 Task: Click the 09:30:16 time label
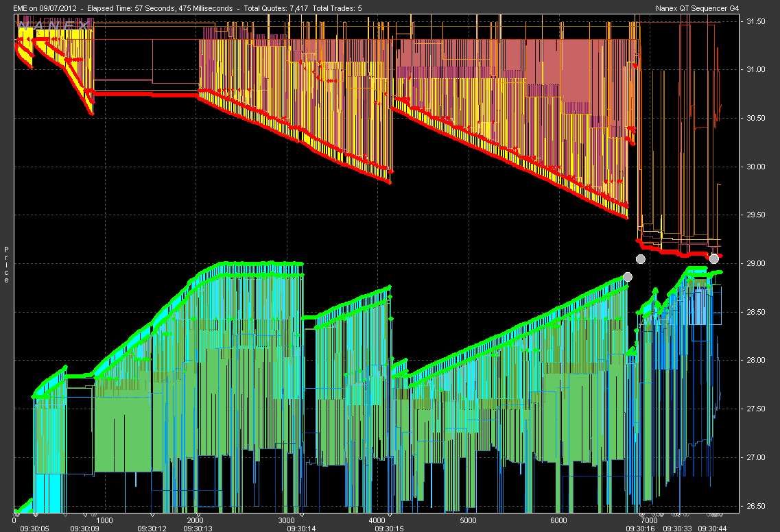tap(641, 528)
